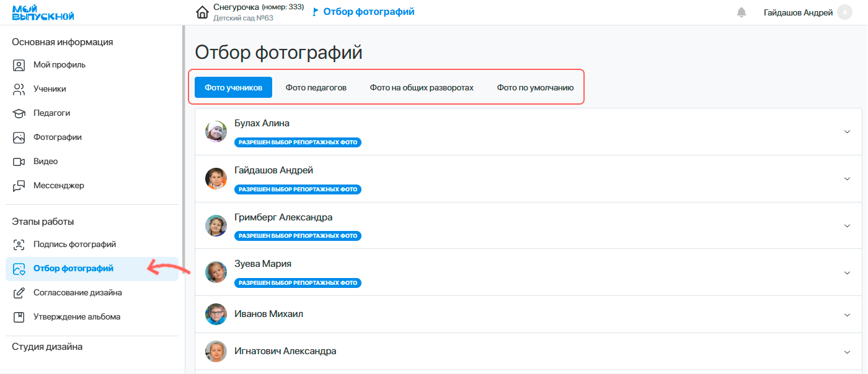Select Фото на общих разворотах tab
The image size is (868, 374).
(x=422, y=88)
